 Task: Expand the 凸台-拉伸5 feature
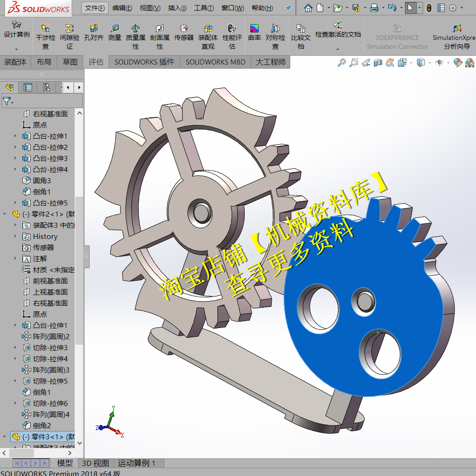[15, 202]
